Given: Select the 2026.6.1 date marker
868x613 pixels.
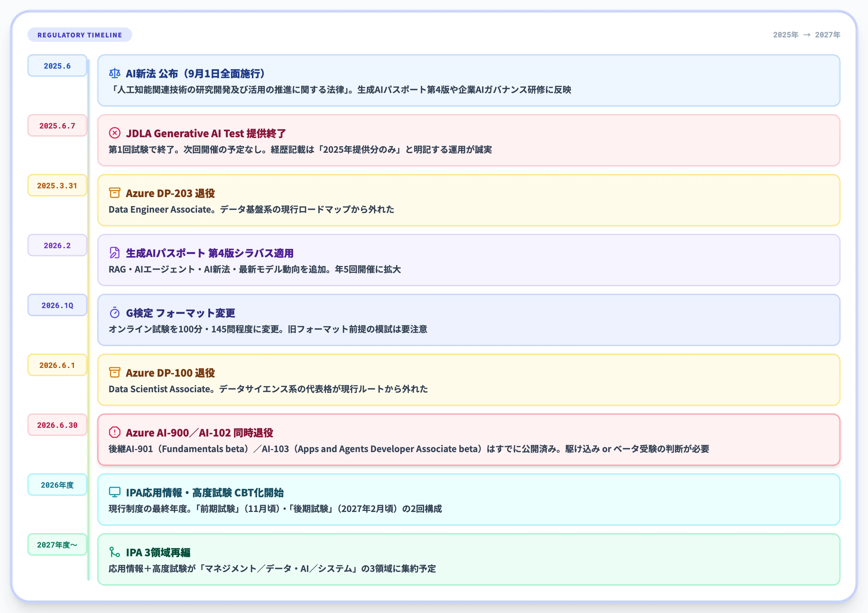Looking at the screenshot, I should click(57, 365).
